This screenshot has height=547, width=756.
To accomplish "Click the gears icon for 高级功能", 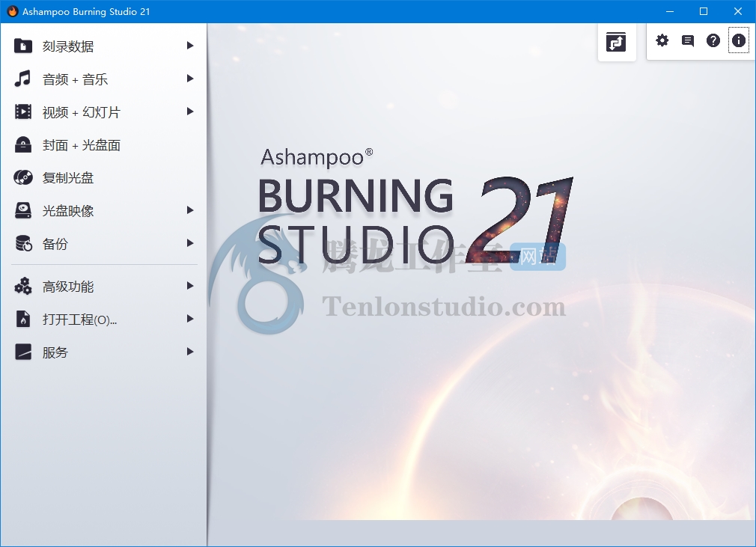I will (22, 286).
